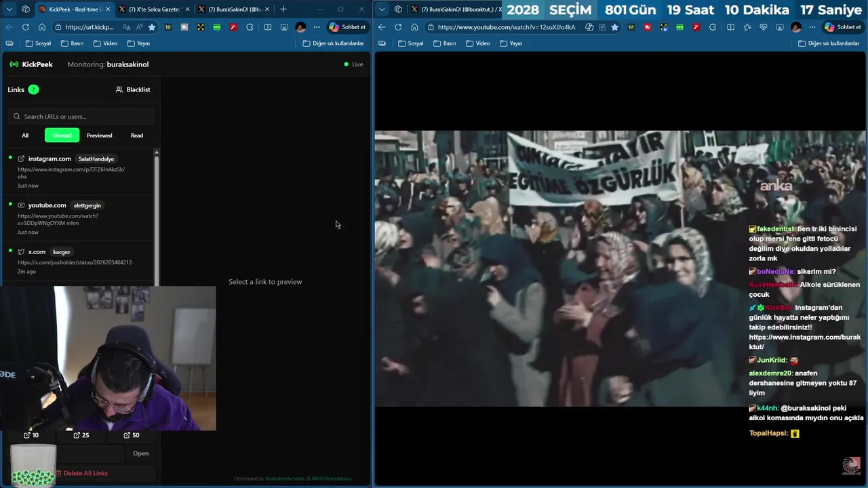Image resolution: width=868 pixels, height=488 pixels.
Task: Close the KickPeek tab
Action: click(108, 9)
